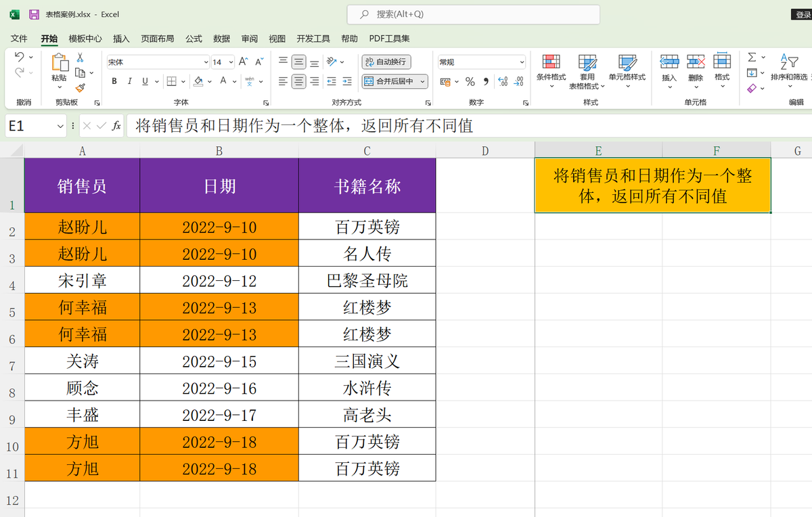This screenshot has width=812, height=517.
Task: Click the accounting currency format icon
Action: 445,82
